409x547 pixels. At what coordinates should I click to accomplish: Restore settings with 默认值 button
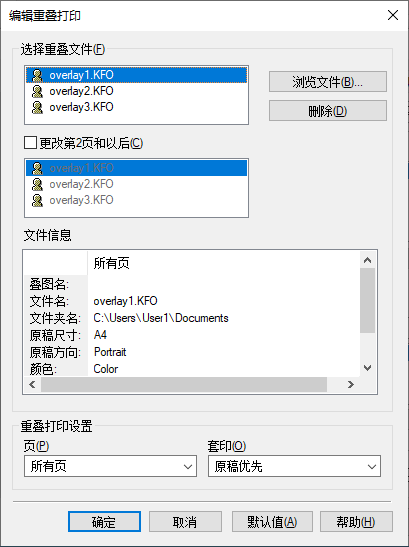tap(272, 522)
